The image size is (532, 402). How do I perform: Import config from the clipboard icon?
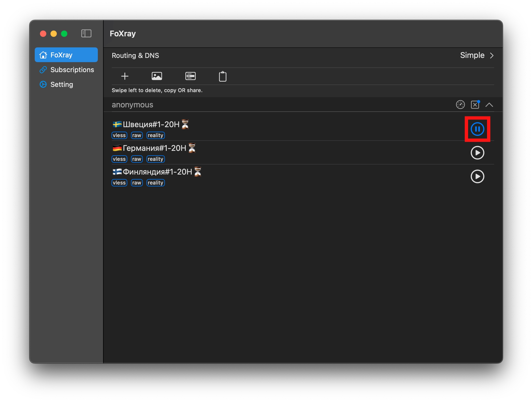click(222, 77)
